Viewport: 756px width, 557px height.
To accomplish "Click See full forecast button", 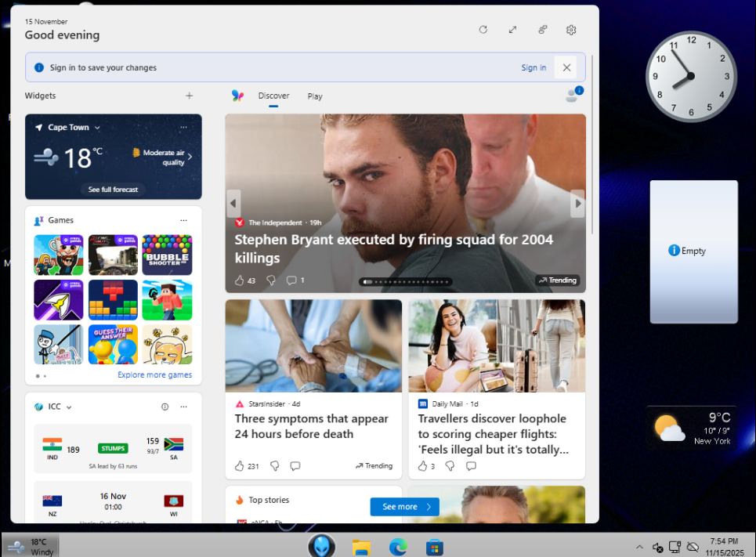I will click(x=113, y=190).
